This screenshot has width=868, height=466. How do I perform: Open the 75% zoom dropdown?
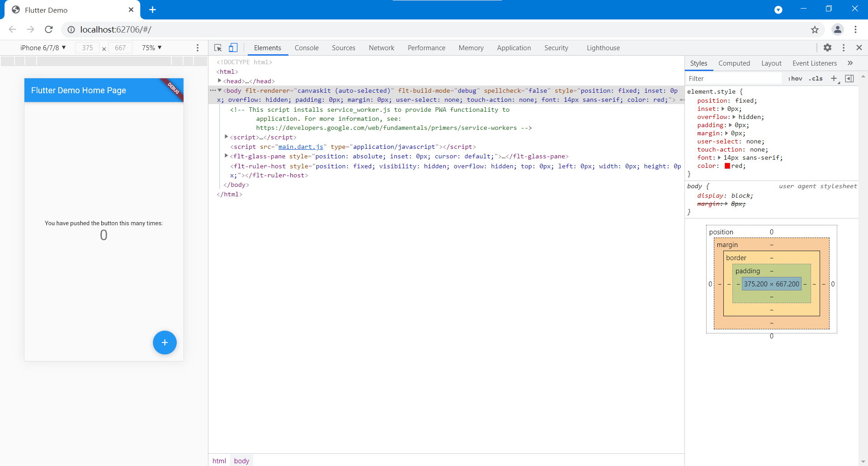(152, 48)
